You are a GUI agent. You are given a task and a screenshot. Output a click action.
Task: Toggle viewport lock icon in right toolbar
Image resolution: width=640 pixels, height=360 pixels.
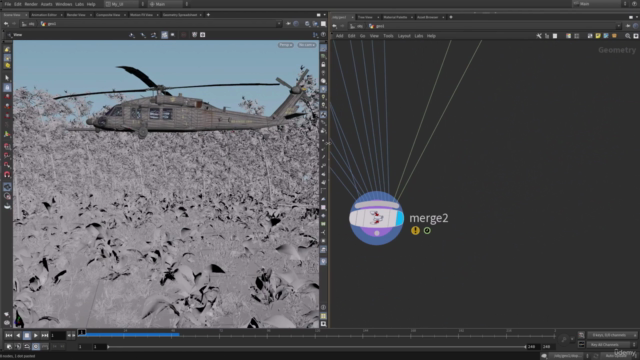coord(323,64)
